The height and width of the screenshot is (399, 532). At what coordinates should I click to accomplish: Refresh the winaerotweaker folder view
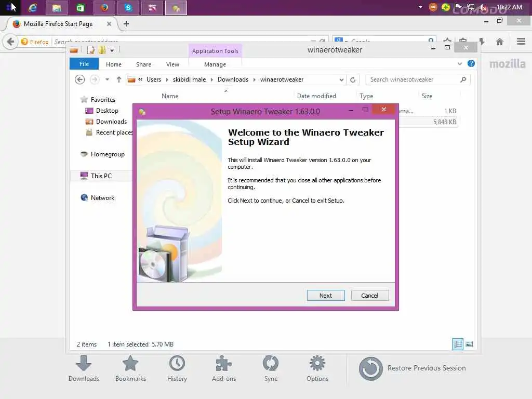point(353,79)
